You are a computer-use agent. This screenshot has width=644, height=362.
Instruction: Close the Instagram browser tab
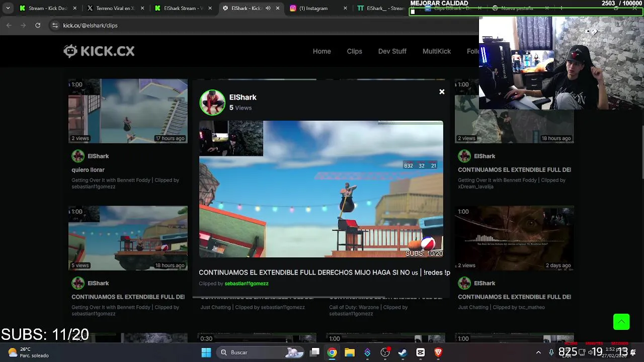coord(345,9)
